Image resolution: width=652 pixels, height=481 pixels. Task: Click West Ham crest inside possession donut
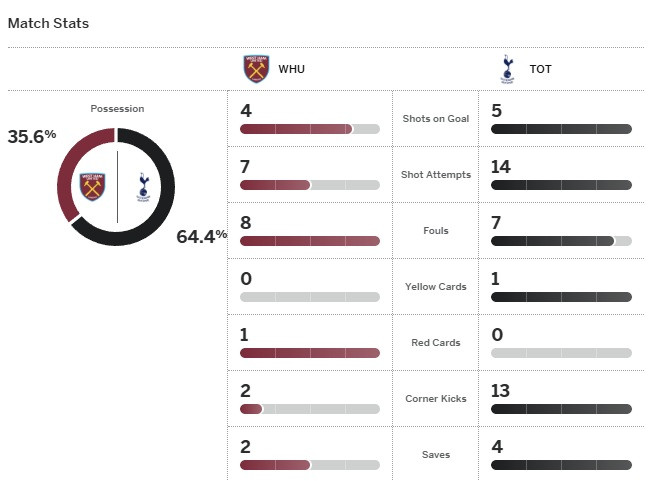tap(92, 187)
